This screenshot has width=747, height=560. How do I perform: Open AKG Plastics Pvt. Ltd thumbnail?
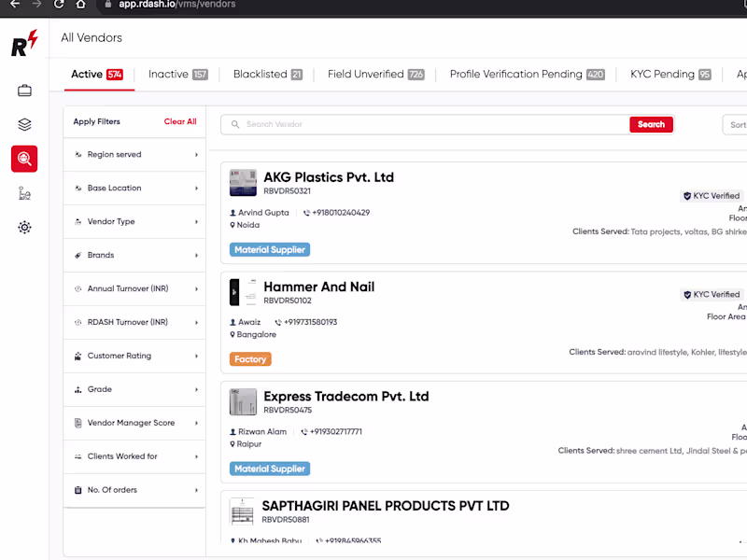(243, 182)
